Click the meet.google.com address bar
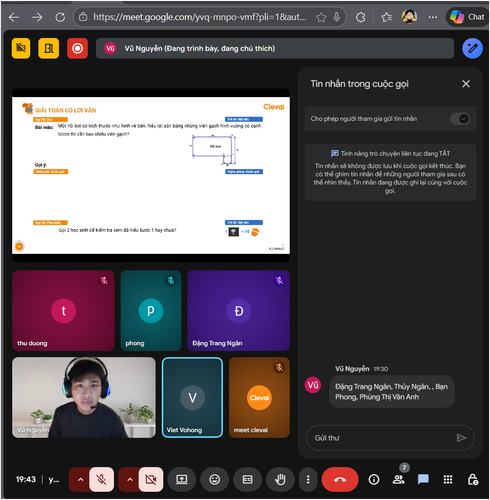Screen dimensions: 490x500 tap(199, 17)
